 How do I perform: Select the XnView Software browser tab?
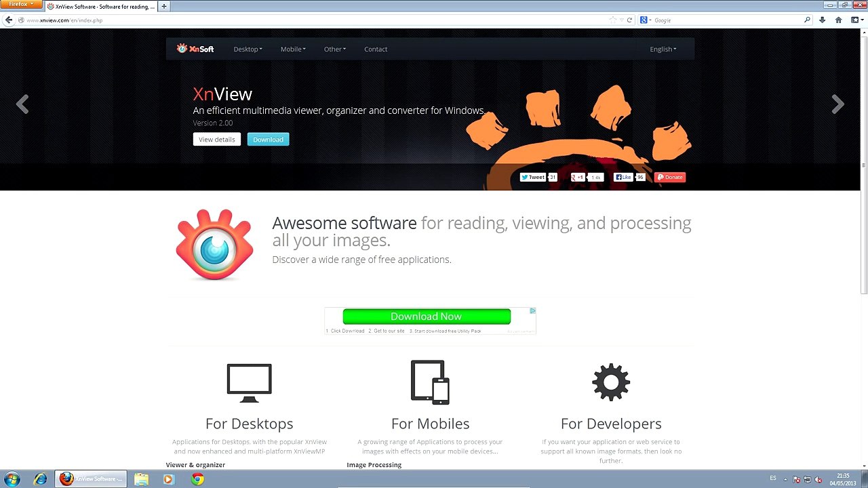[101, 6]
